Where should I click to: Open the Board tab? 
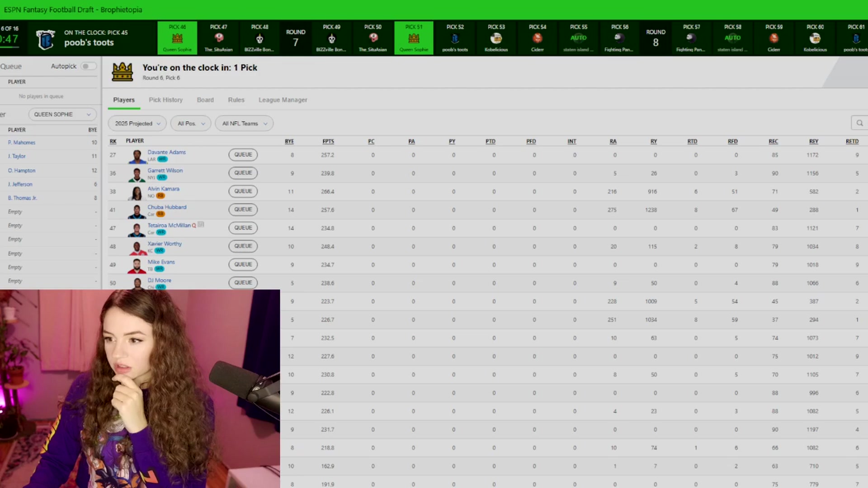point(205,100)
